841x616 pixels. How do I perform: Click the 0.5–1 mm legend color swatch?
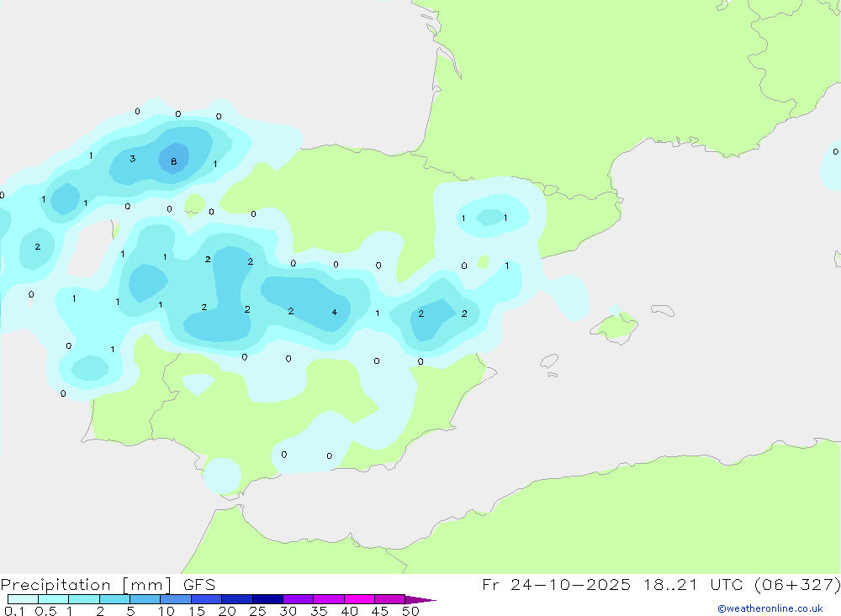pyautogui.click(x=53, y=599)
